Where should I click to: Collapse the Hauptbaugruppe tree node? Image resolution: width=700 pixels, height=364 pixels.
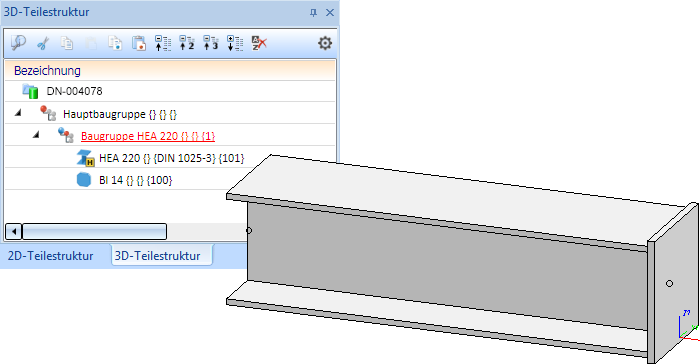(18, 113)
